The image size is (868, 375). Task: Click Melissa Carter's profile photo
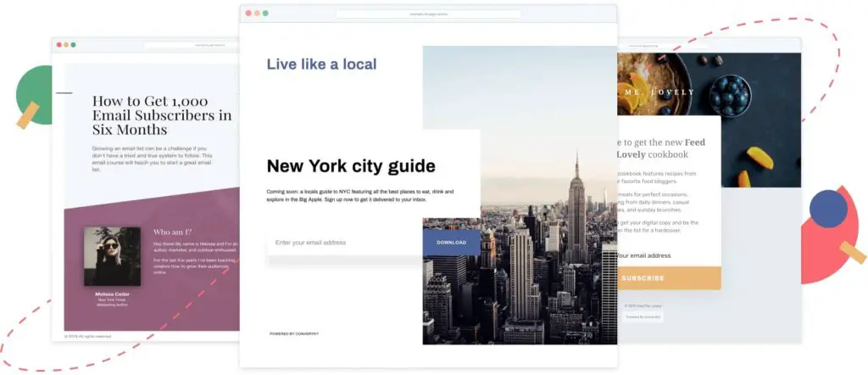[113, 256]
